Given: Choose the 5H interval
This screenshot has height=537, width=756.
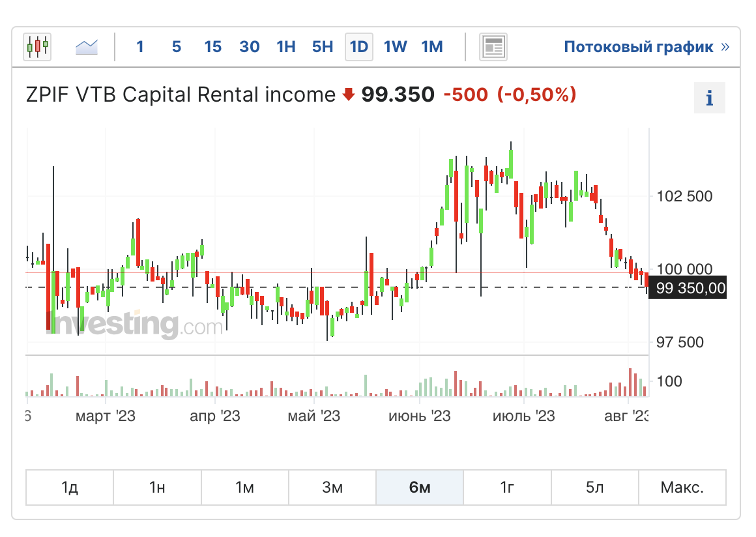Looking at the screenshot, I should 323,47.
